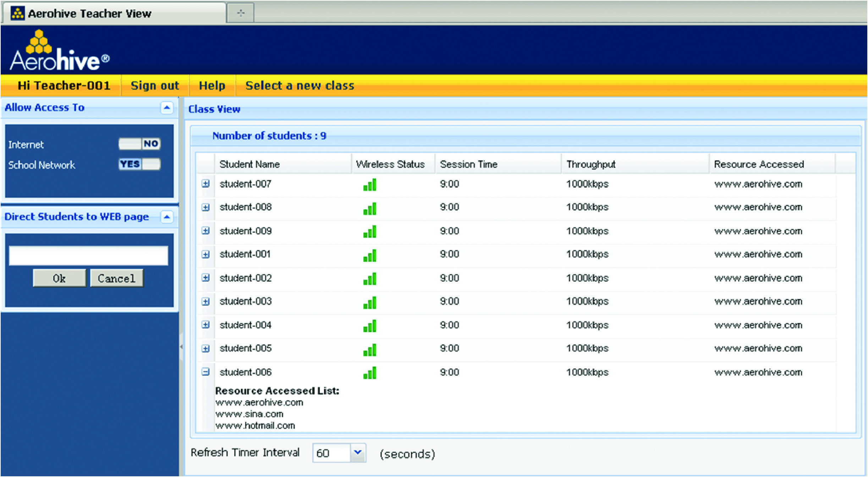The width and height of the screenshot is (868, 477).
Task: Click the Aerohive honeycomb logo
Action: [40, 43]
